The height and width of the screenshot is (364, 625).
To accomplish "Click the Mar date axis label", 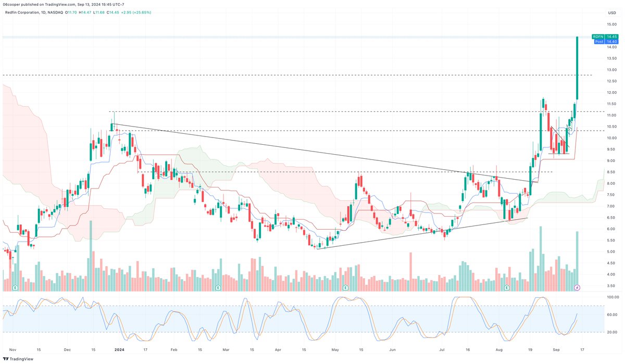I will point(225,349).
